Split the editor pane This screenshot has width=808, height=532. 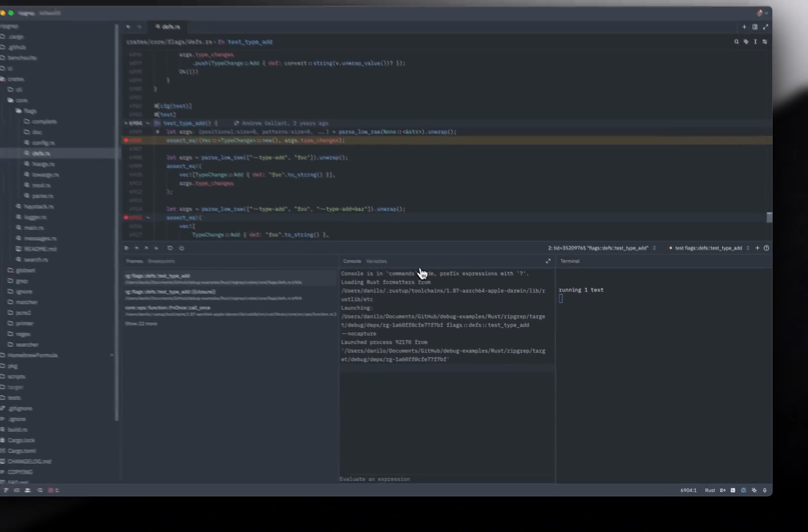tap(755, 27)
